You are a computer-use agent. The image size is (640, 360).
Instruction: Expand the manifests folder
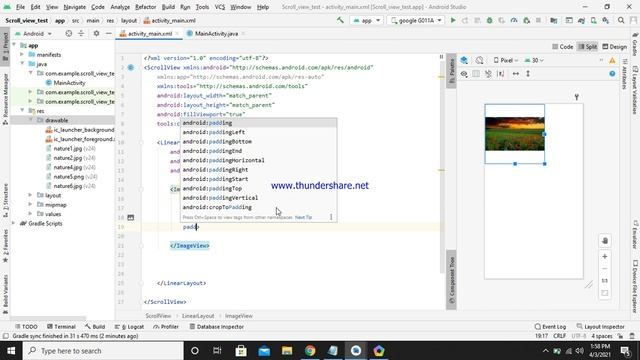tap(22, 55)
